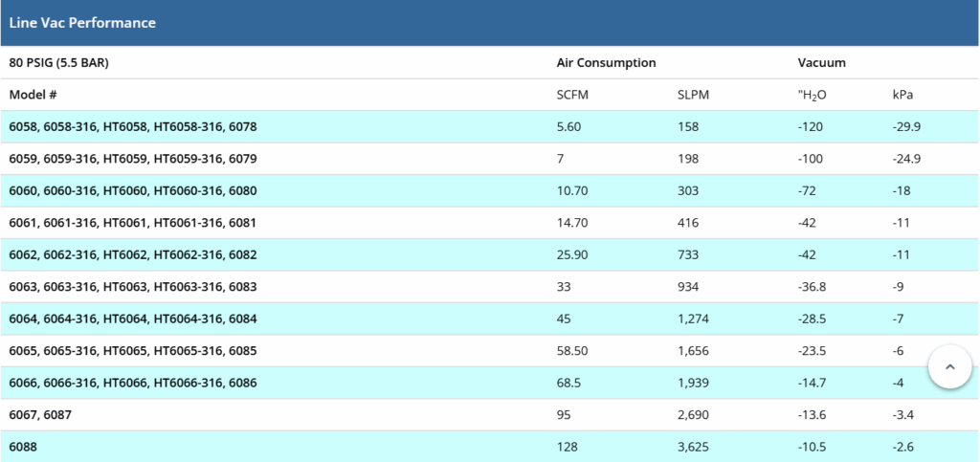Click the 1,274 SLPM value cell
Image resolution: width=980 pixels, height=462 pixels.
click(x=693, y=319)
